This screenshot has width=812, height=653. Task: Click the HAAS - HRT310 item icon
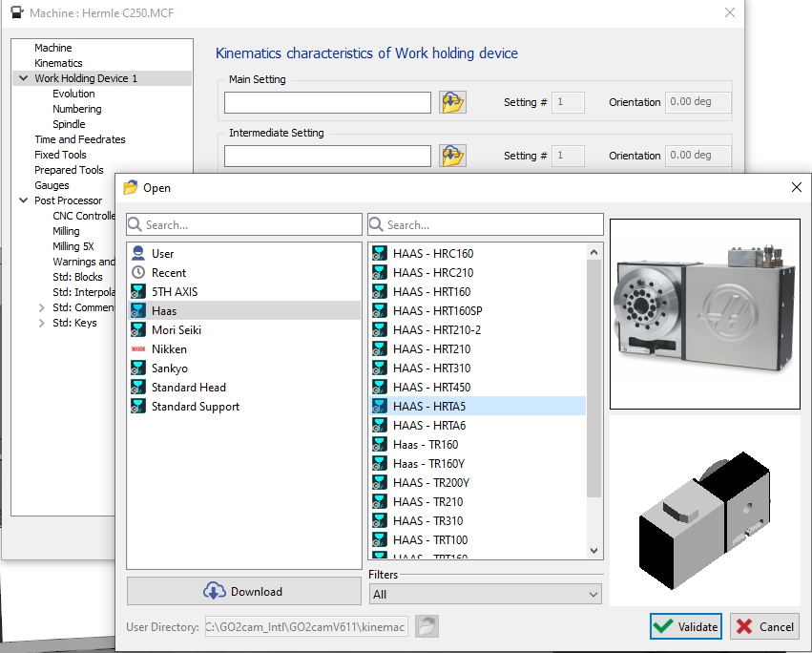tap(380, 369)
